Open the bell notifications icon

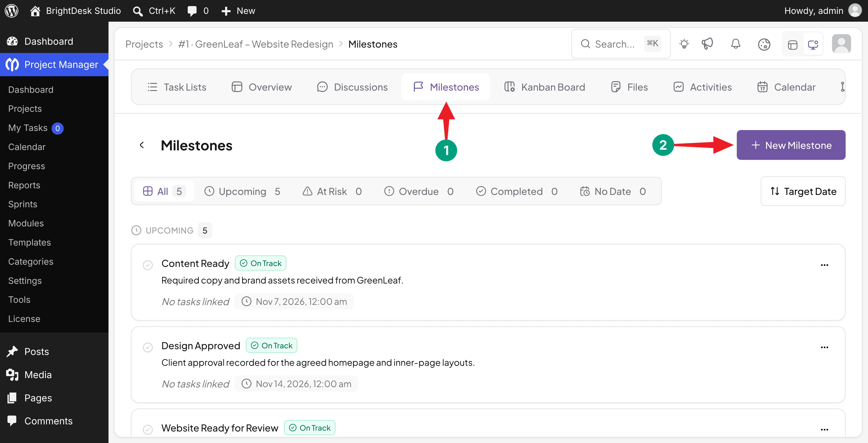[736, 44]
